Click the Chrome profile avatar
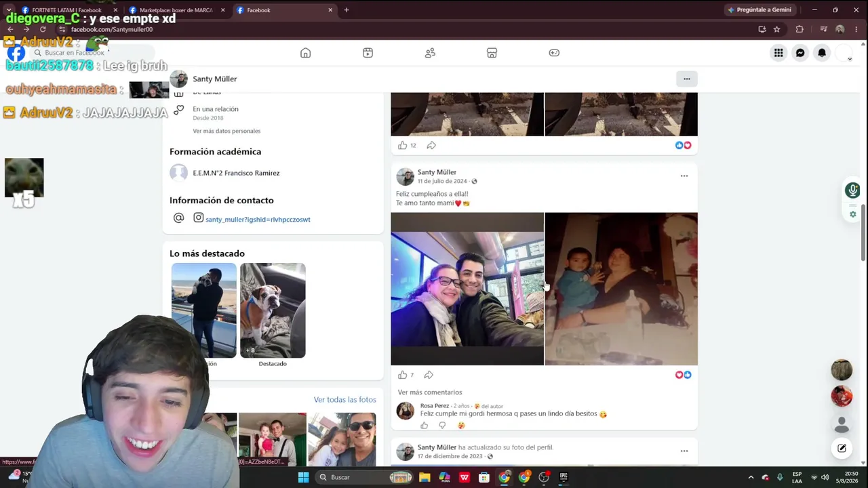 (x=840, y=29)
